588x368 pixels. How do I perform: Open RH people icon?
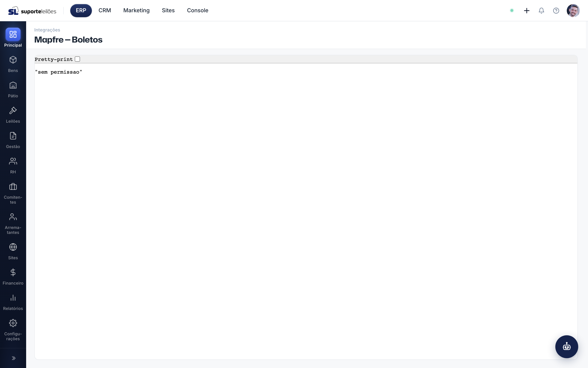pos(13,161)
